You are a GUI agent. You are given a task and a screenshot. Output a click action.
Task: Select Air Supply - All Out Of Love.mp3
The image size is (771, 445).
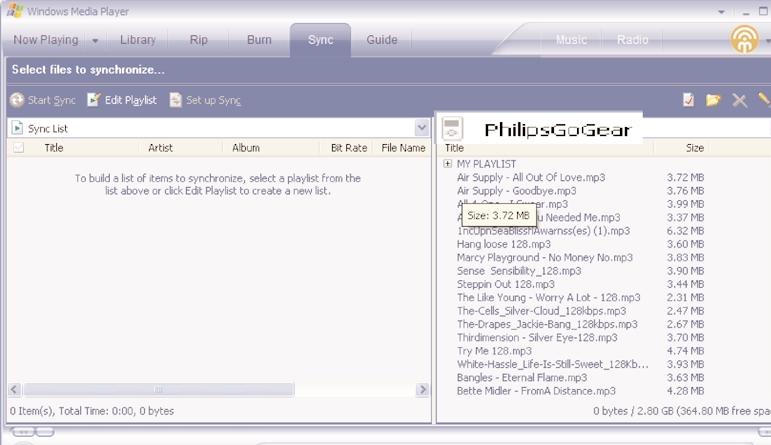click(x=531, y=178)
